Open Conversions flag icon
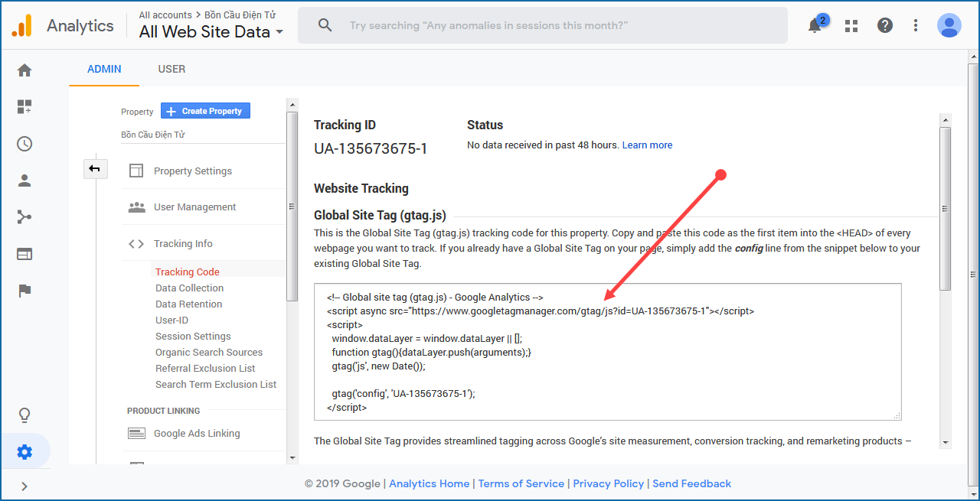Image resolution: width=980 pixels, height=501 pixels. pyautogui.click(x=24, y=291)
